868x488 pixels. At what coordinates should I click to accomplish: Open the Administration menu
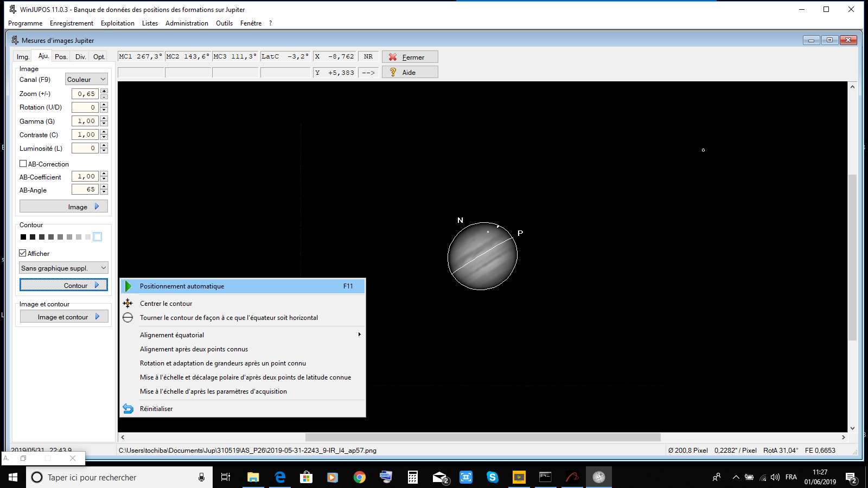pyautogui.click(x=187, y=23)
